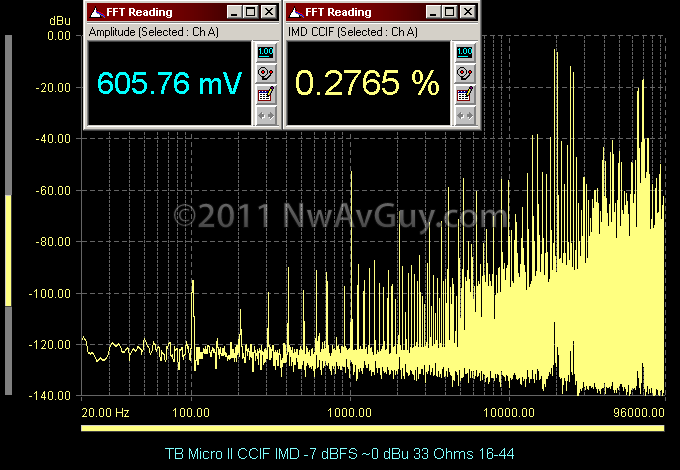Click the FFT icon in IMD CCIF window title bar
The width and height of the screenshot is (680, 470).
pyautogui.click(x=296, y=12)
